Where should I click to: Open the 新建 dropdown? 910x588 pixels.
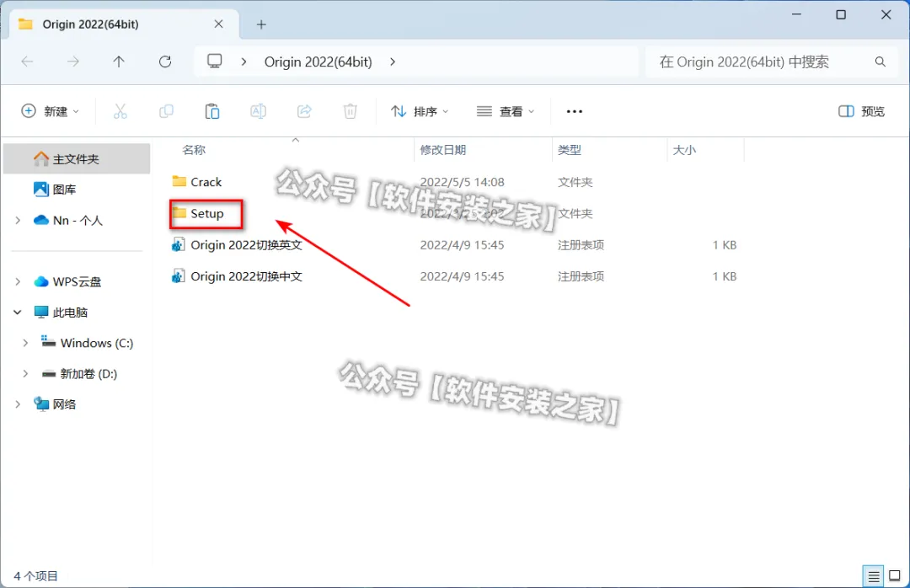pos(51,111)
